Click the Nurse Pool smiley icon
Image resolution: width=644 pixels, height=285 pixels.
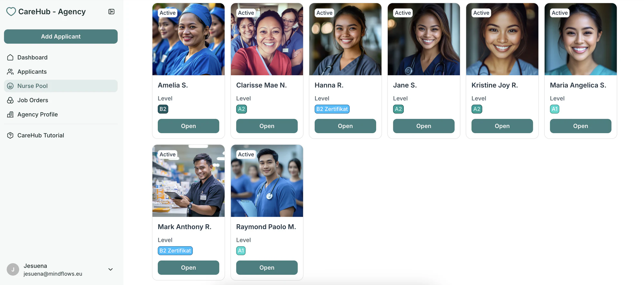coord(10,86)
